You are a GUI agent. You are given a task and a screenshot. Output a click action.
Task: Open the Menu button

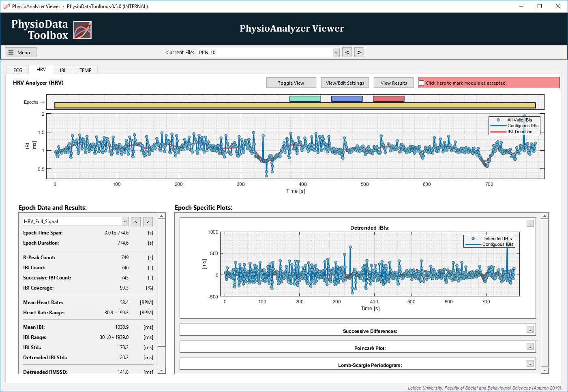[x=21, y=52]
